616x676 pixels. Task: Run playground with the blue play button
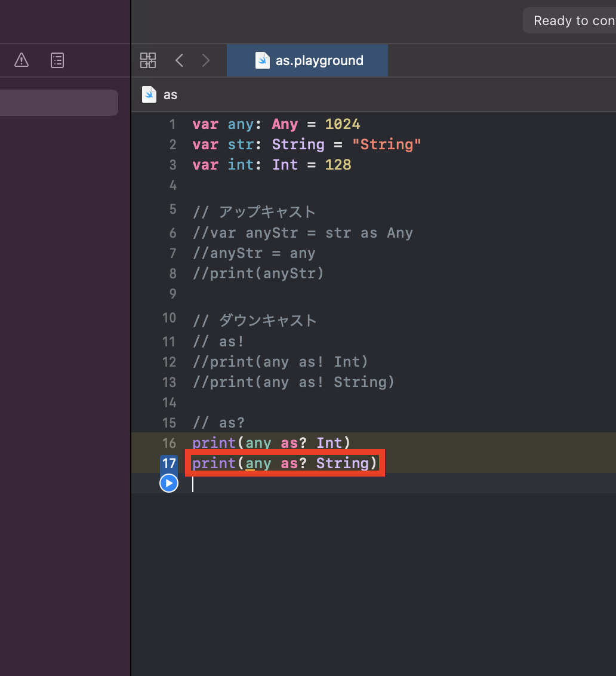click(x=169, y=483)
